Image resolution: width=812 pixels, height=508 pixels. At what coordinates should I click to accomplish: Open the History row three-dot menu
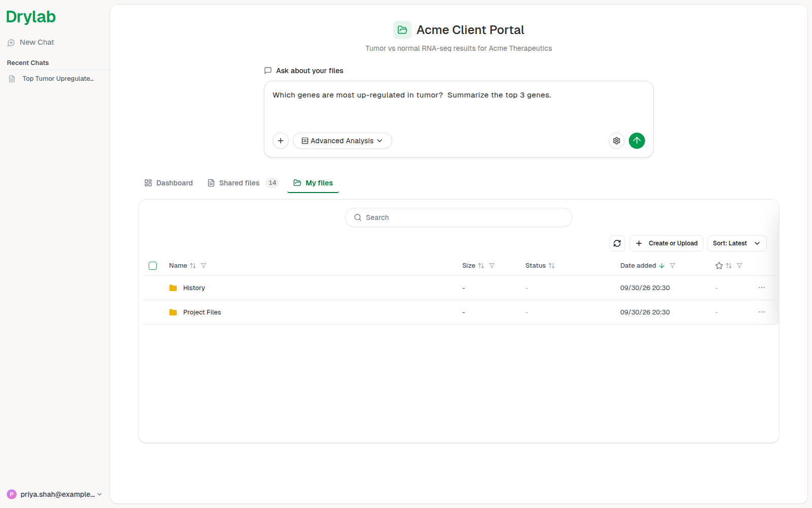762,288
